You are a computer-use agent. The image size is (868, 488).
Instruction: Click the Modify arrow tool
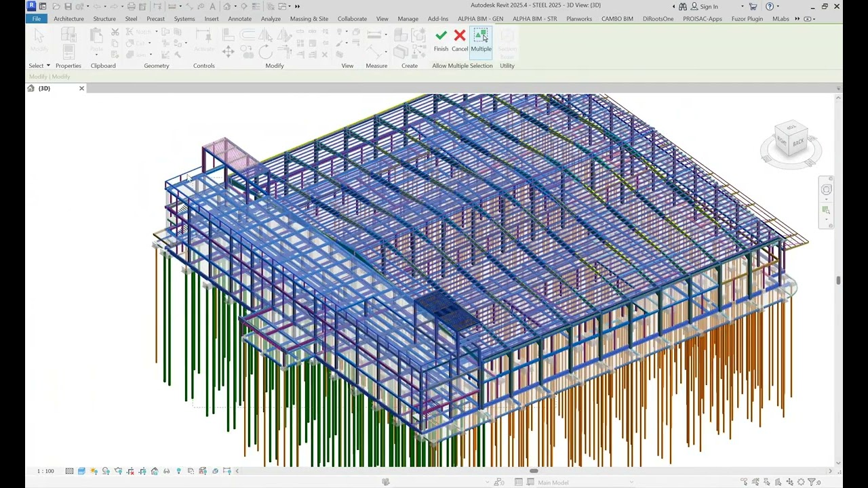(39, 39)
